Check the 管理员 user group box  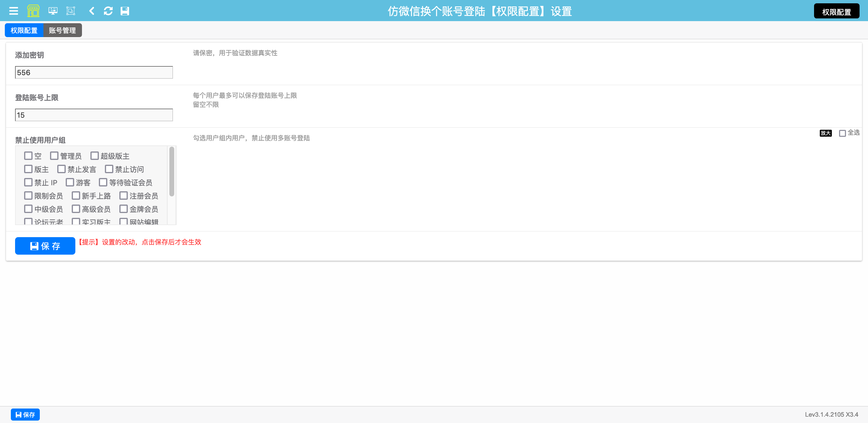(x=54, y=155)
